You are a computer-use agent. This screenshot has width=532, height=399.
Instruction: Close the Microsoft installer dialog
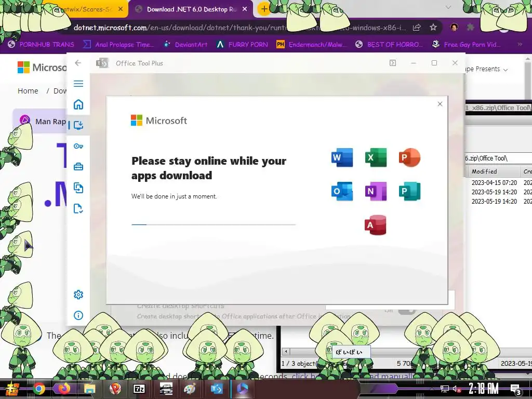(x=440, y=104)
